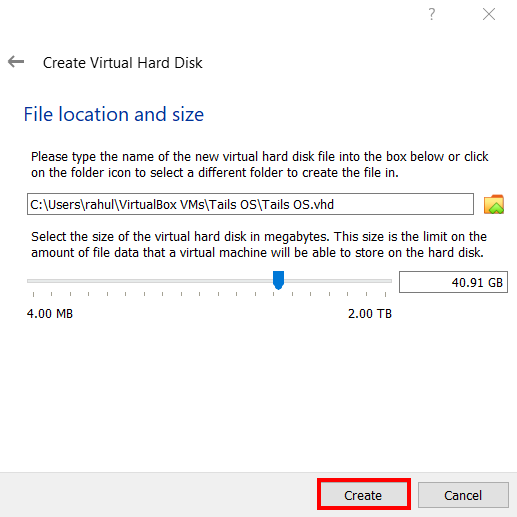Focus the Tails OS.vhd file path field

pos(250,204)
